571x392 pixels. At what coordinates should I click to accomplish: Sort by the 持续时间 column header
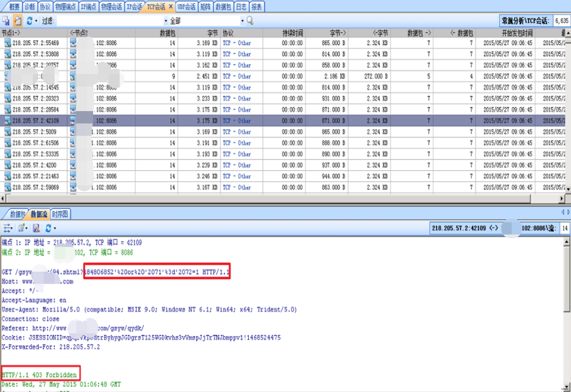click(292, 32)
